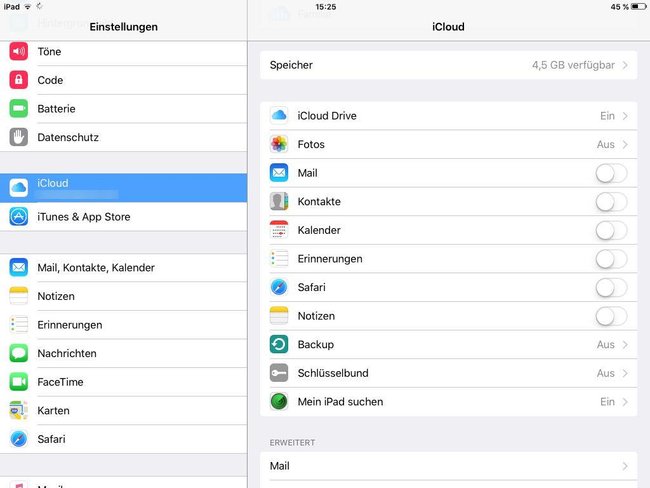Open Mein iPad suchen via chevron
The height and width of the screenshot is (488, 650).
[625, 402]
